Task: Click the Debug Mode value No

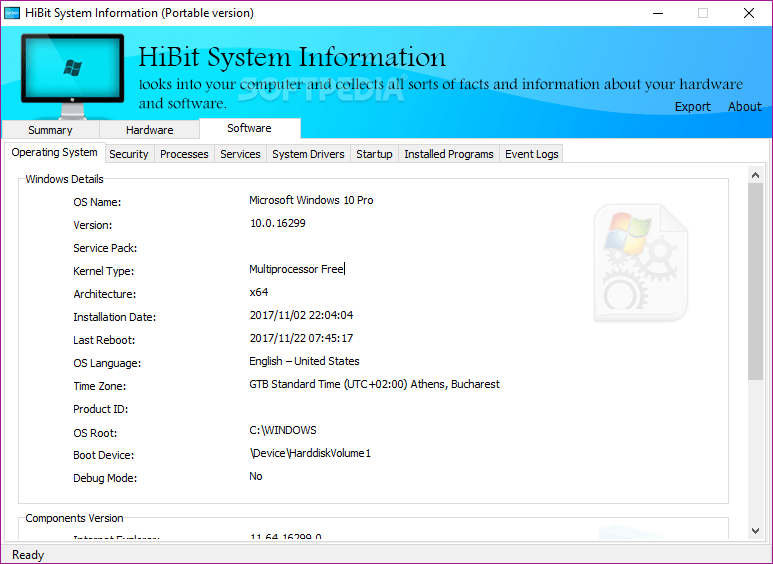Action: tap(256, 476)
